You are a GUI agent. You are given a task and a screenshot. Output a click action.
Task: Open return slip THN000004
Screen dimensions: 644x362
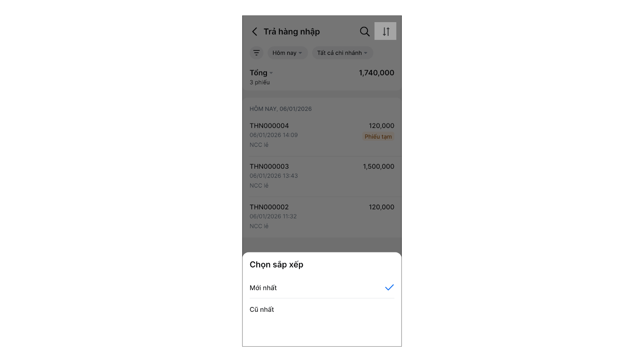click(269, 126)
